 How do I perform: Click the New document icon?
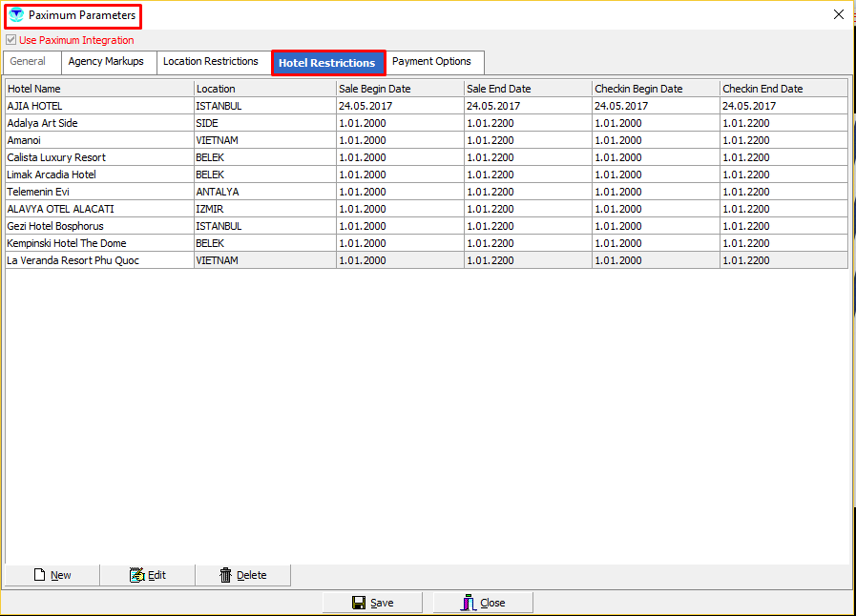[39, 575]
